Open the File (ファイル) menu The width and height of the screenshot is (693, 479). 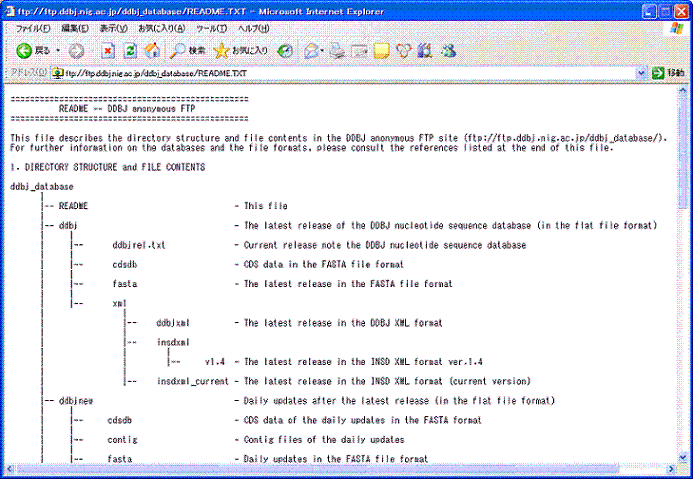click(34, 28)
